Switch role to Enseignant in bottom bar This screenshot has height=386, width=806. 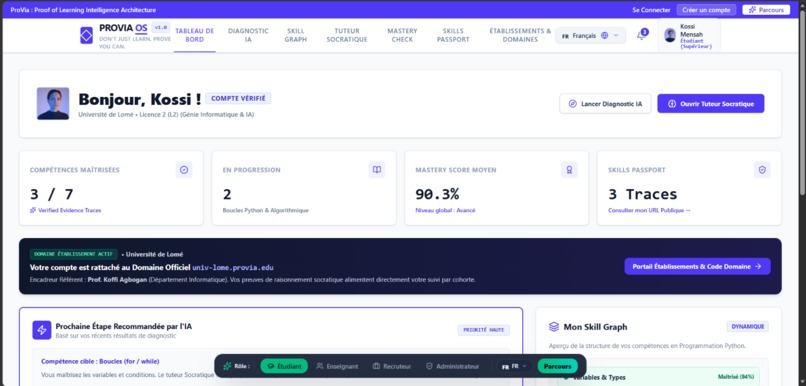tap(337, 366)
